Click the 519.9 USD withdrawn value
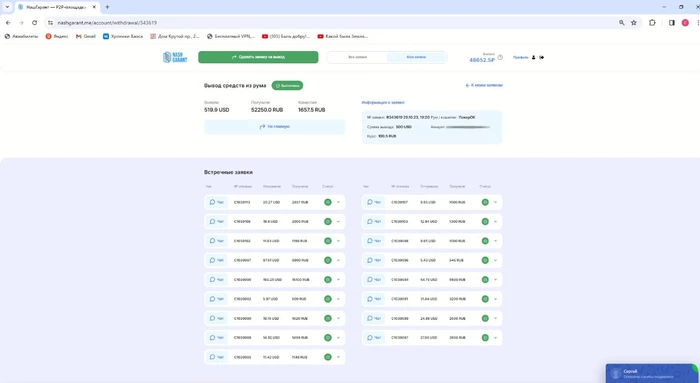 pyautogui.click(x=217, y=110)
